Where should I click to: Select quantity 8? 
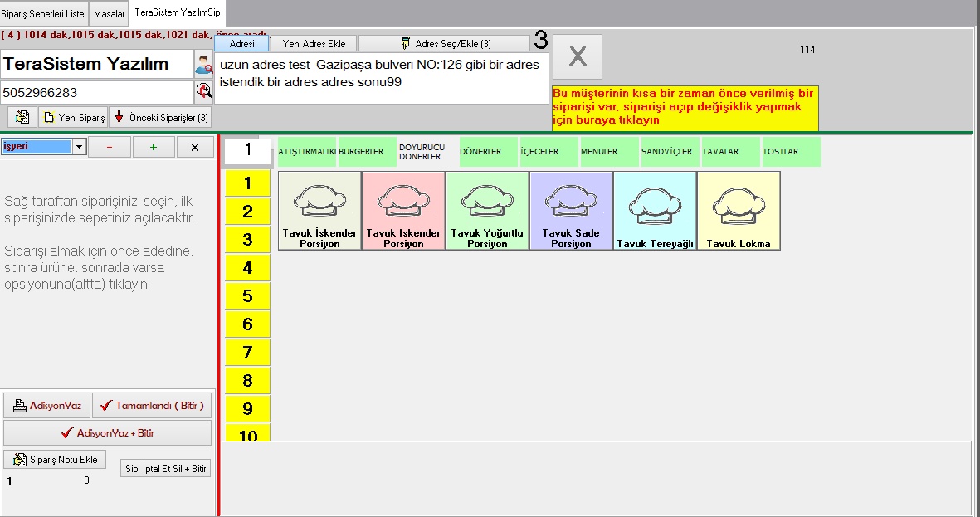point(247,380)
